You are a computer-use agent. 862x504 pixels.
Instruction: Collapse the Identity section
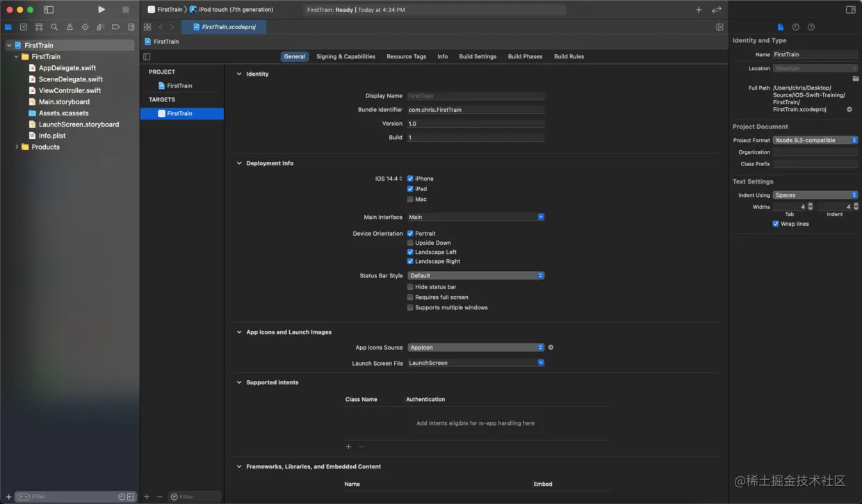coord(239,74)
